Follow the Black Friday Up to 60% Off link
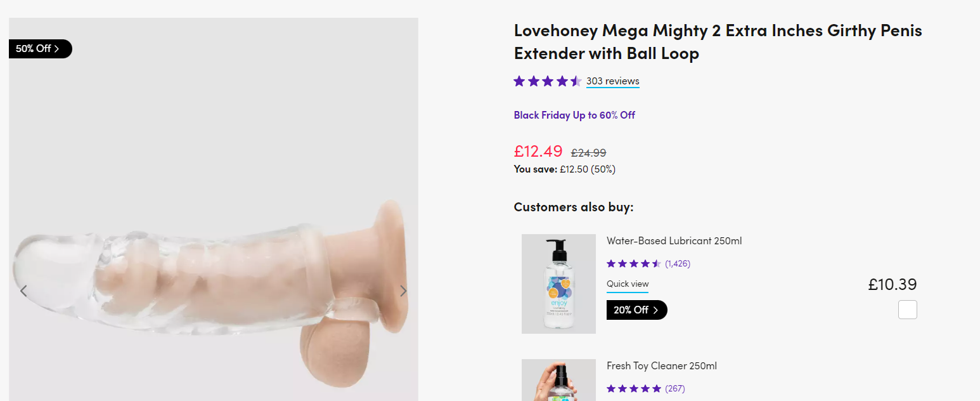The image size is (980, 401). point(574,115)
